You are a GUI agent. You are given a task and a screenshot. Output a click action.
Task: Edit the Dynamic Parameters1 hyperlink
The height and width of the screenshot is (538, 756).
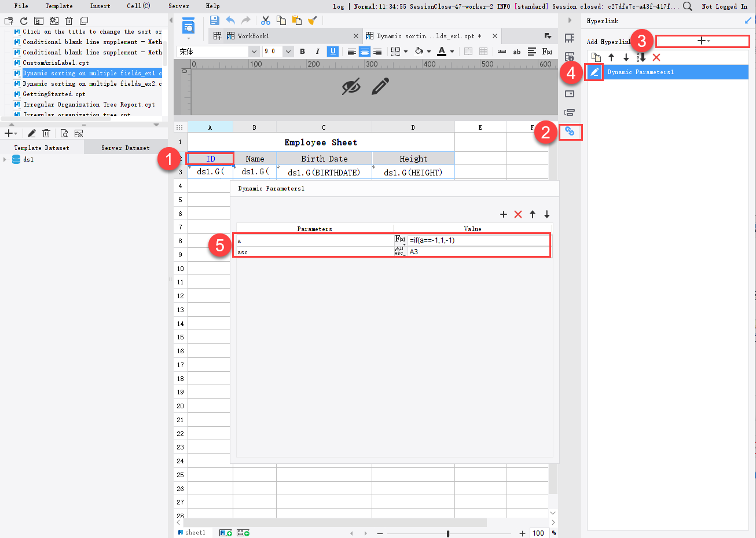[x=594, y=72]
